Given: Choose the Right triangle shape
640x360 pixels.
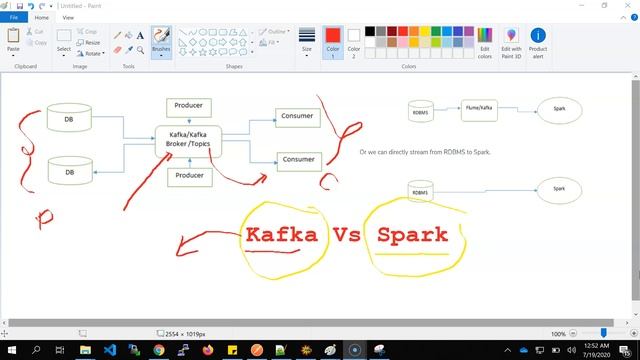Looking at the screenshot, I should pos(183,42).
